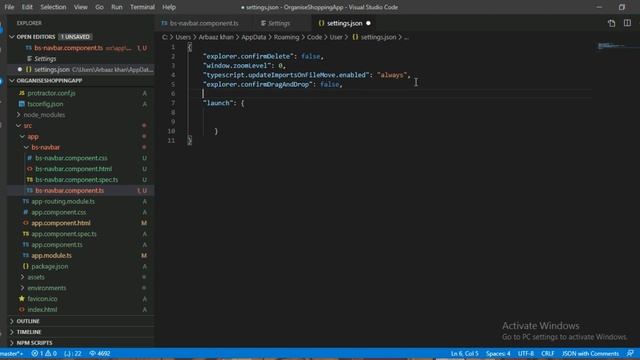Image resolution: width=640 pixels, height=360 pixels.
Task: Open the Run menu
Action: pos(117,7)
